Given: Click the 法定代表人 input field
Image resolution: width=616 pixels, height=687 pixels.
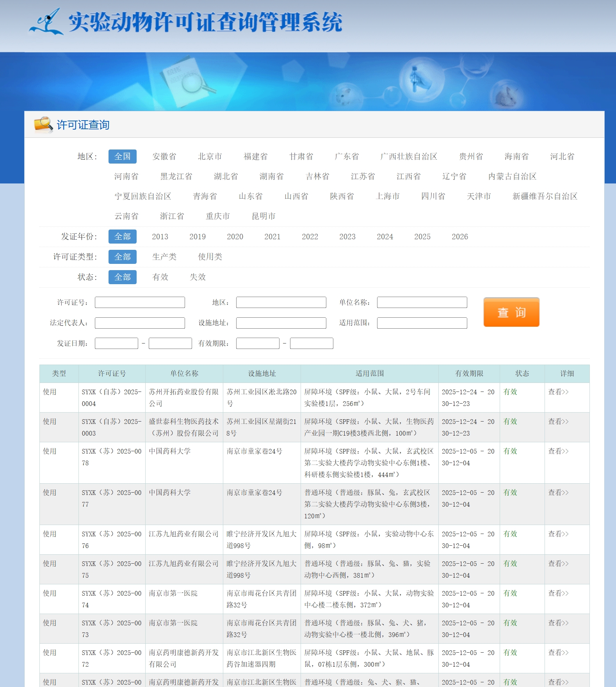Looking at the screenshot, I should click(x=140, y=323).
